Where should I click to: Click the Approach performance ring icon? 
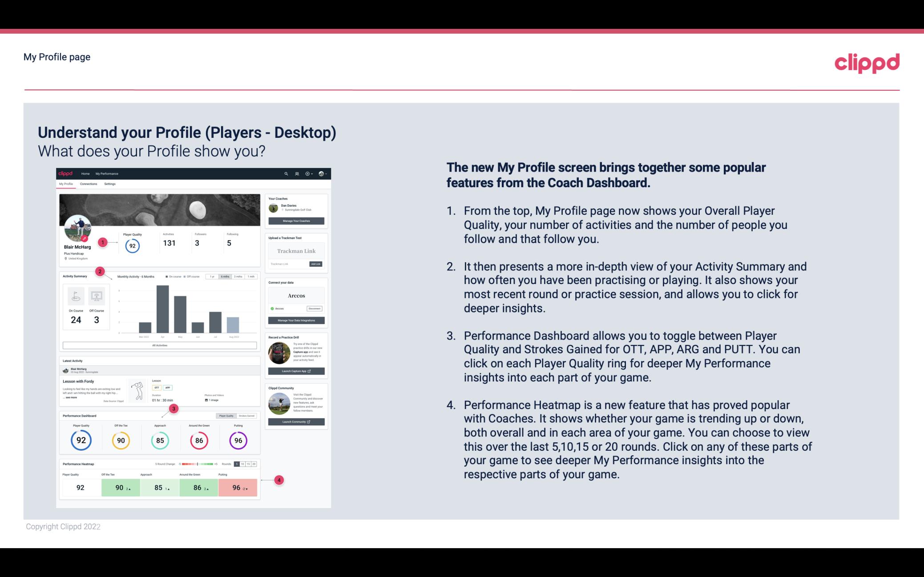[160, 439]
